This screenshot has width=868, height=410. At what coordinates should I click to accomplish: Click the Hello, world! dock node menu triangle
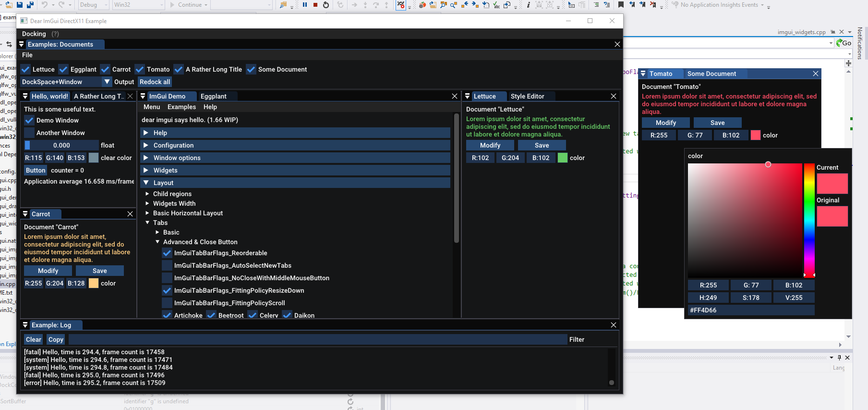(x=25, y=96)
